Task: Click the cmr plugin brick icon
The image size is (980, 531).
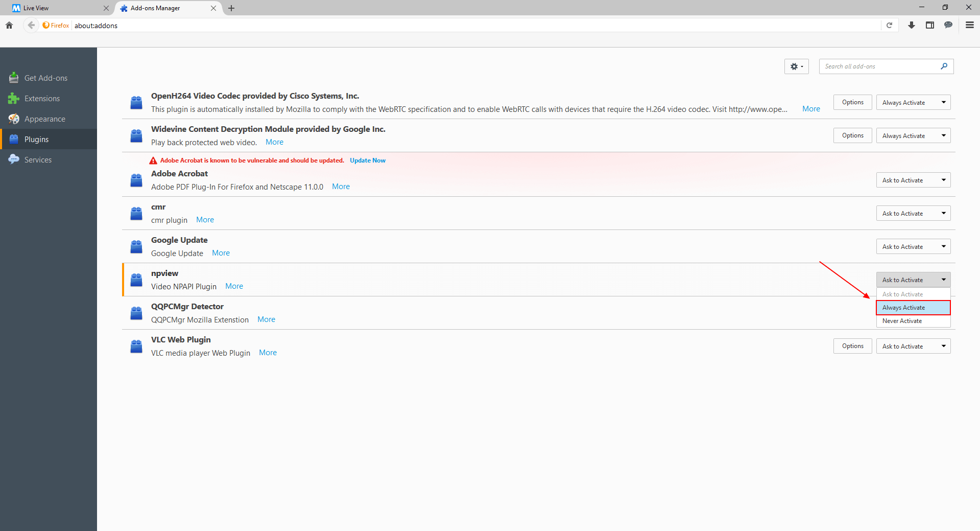Action: 136,213
